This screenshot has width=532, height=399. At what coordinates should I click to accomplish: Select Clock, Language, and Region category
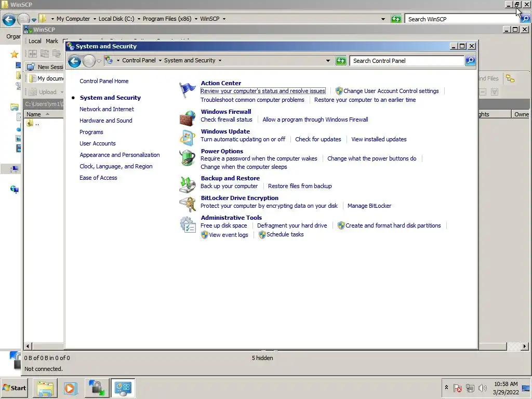pyautogui.click(x=116, y=166)
